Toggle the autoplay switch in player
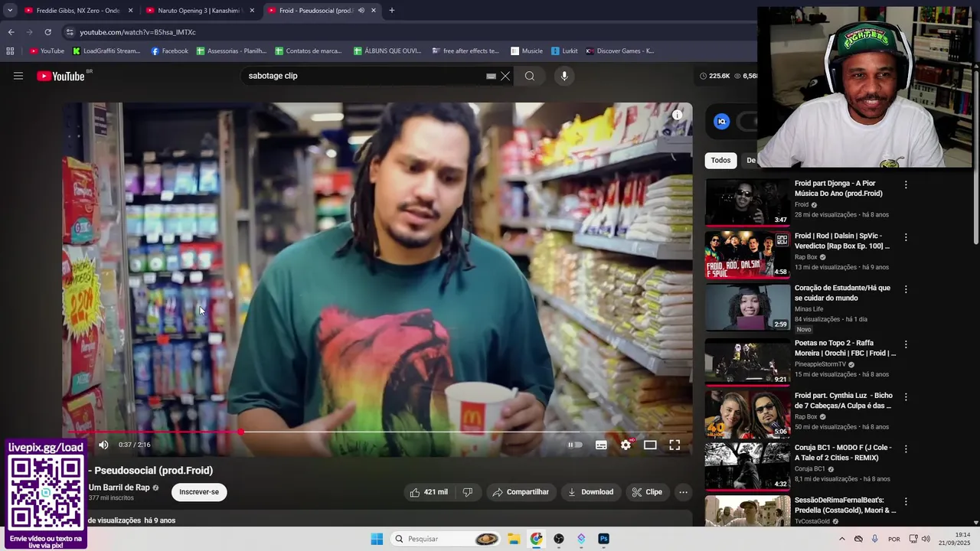Viewport: 980px width, 551px height. tap(575, 445)
